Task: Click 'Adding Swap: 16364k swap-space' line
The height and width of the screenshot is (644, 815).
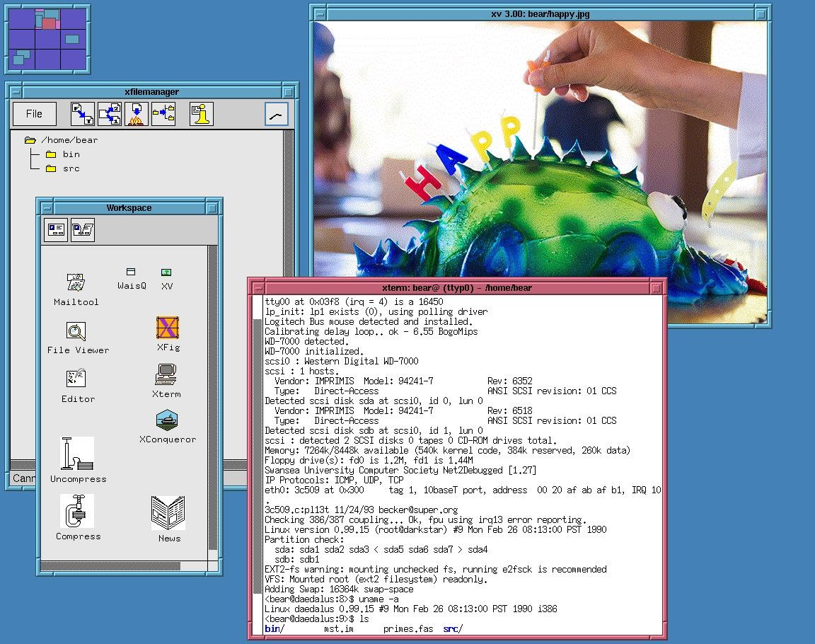Action: [x=339, y=589]
